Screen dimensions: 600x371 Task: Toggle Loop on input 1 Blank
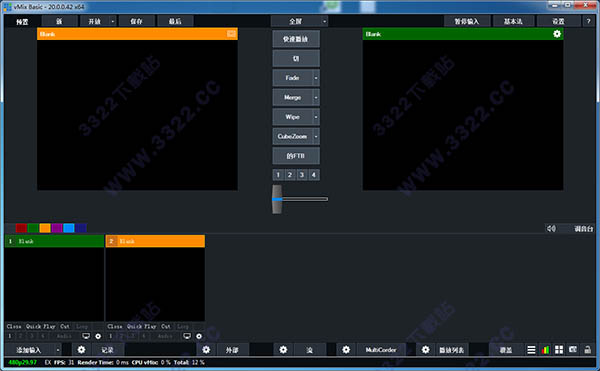pos(82,326)
